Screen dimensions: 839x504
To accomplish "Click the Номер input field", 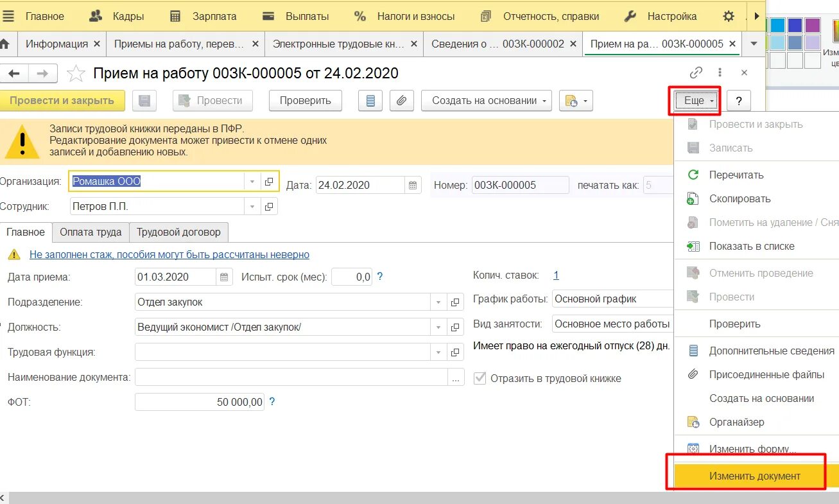I will (x=520, y=186).
